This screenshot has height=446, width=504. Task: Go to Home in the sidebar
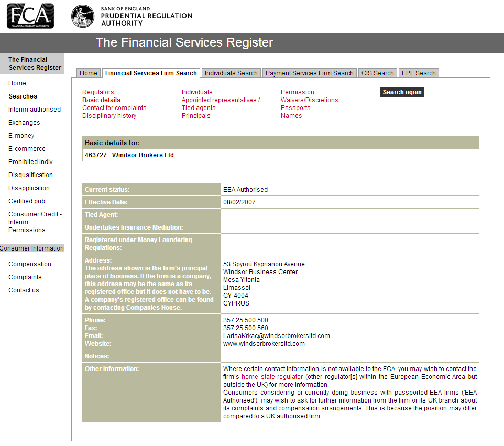[x=17, y=83]
